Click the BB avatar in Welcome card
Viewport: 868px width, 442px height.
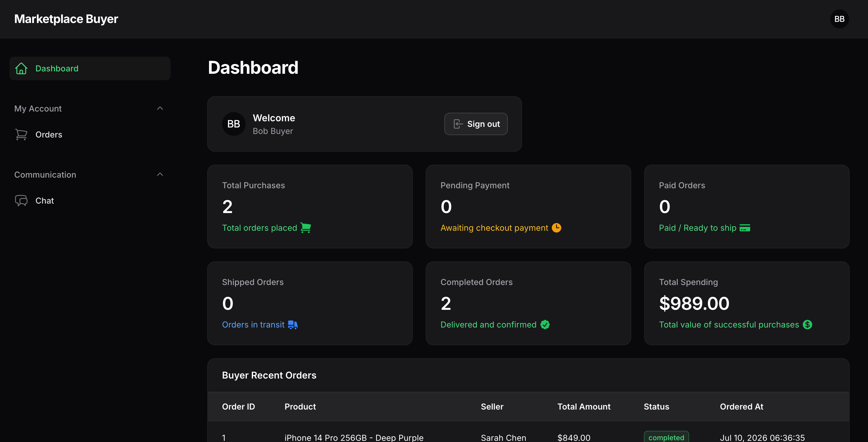(x=234, y=124)
